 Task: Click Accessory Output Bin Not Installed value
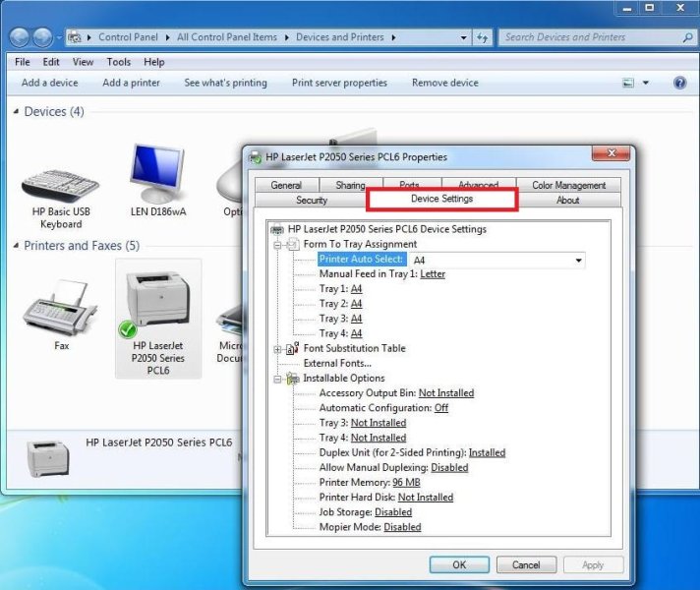pyautogui.click(x=446, y=393)
